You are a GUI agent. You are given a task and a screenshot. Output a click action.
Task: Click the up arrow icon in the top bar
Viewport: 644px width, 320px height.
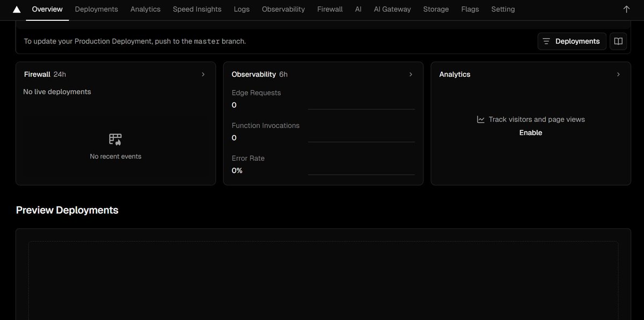pyautogui.click(x=626, y=9)
